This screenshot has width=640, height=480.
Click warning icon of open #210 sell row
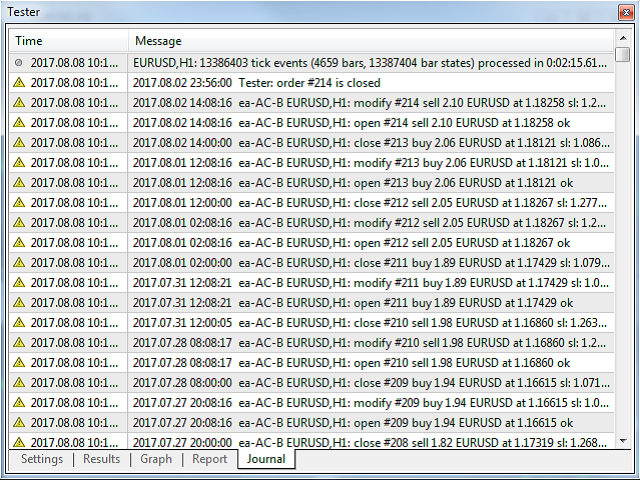(x=19, y=363)
